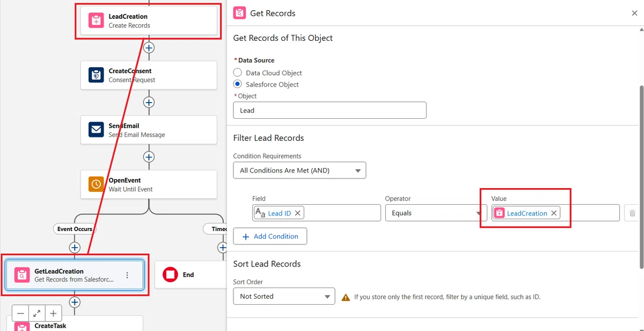Open Condition Requirements dropdown
This screenshot has height=331, width=644.
pyautogui.click(x=299, y=170)
